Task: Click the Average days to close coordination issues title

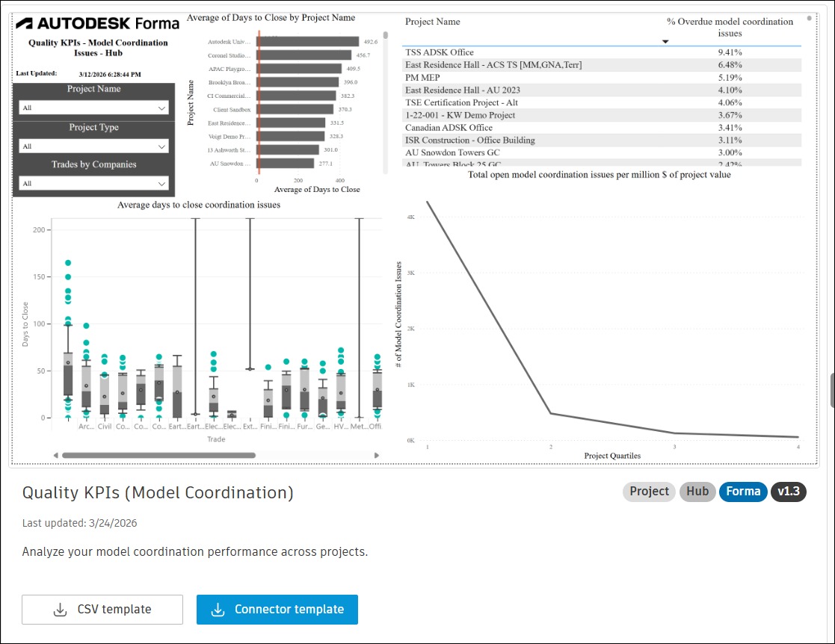Action: point(199,205)
